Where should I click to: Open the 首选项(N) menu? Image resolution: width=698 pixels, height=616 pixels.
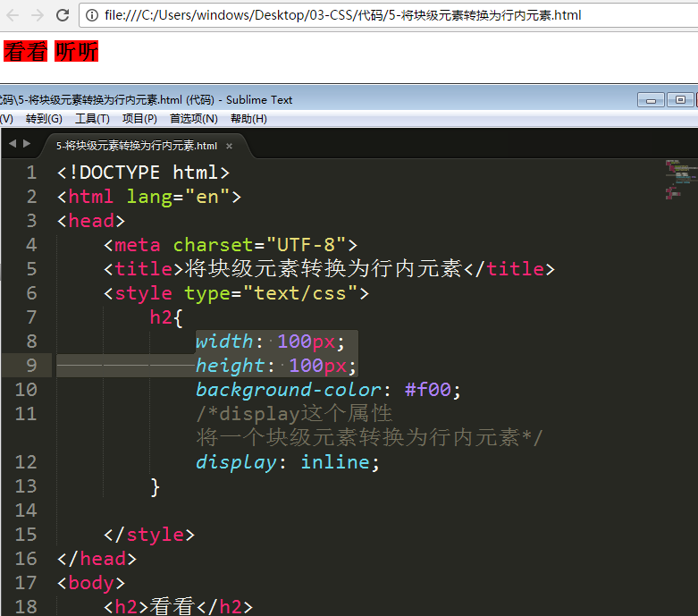click(x=193, y=118)
